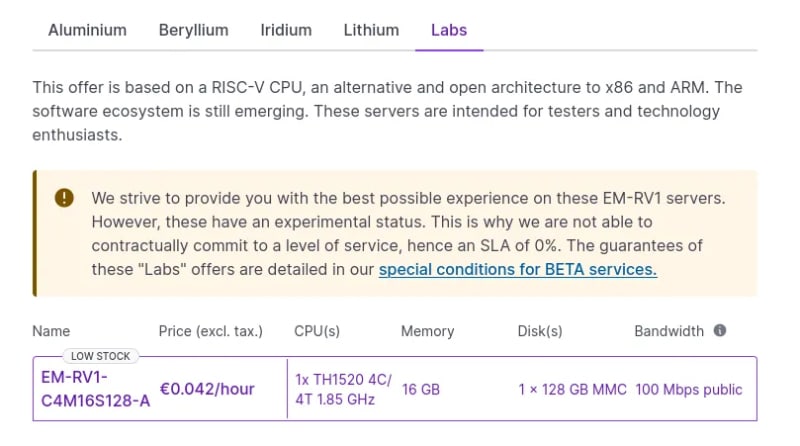Select the EM-RV1-C4M16S128-A server name

[x=95, y=389]
